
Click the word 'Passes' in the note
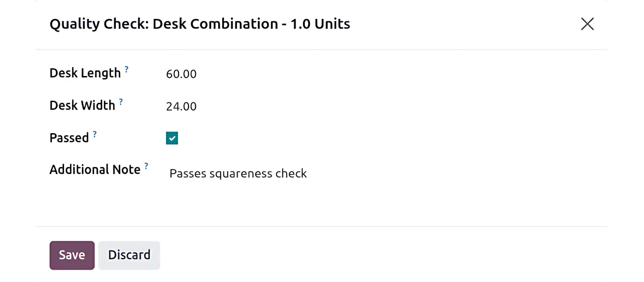(x=188, y=174)
